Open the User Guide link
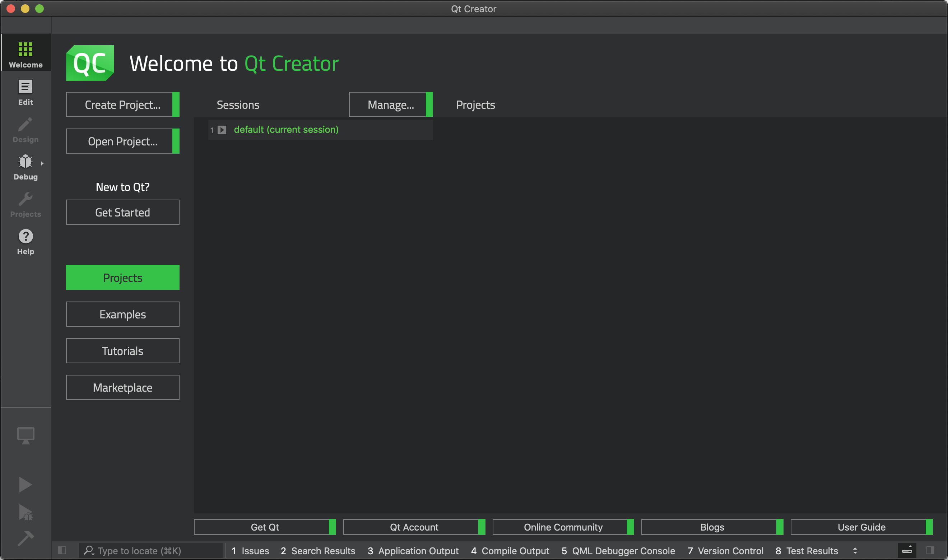The image size is (948, 560). coord(862,527)
